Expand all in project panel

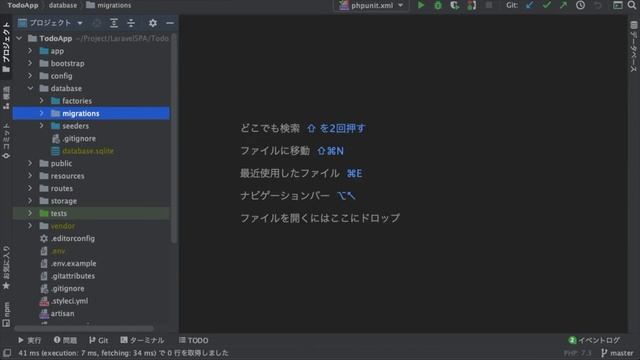click(114, 23)
